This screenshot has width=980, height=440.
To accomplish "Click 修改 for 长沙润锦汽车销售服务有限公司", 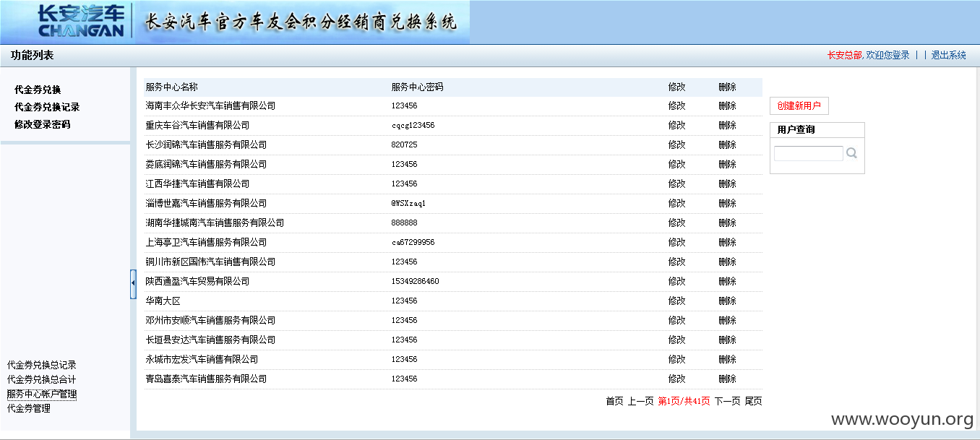I will 676,144.
